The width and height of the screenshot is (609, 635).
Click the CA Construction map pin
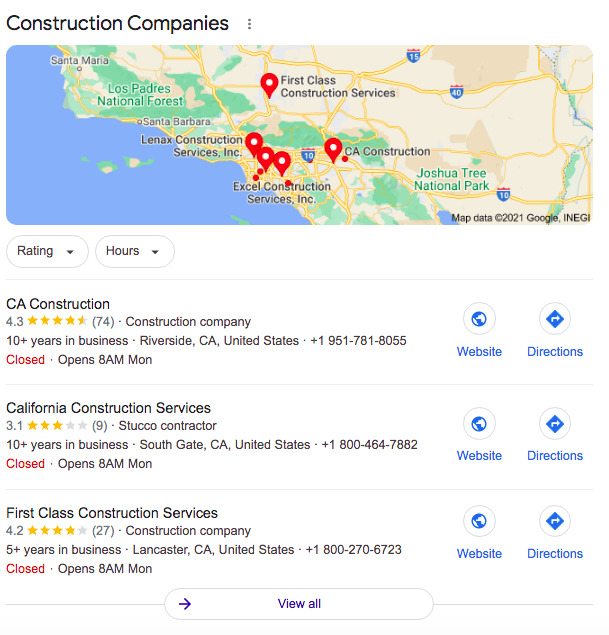coord(333,150)
